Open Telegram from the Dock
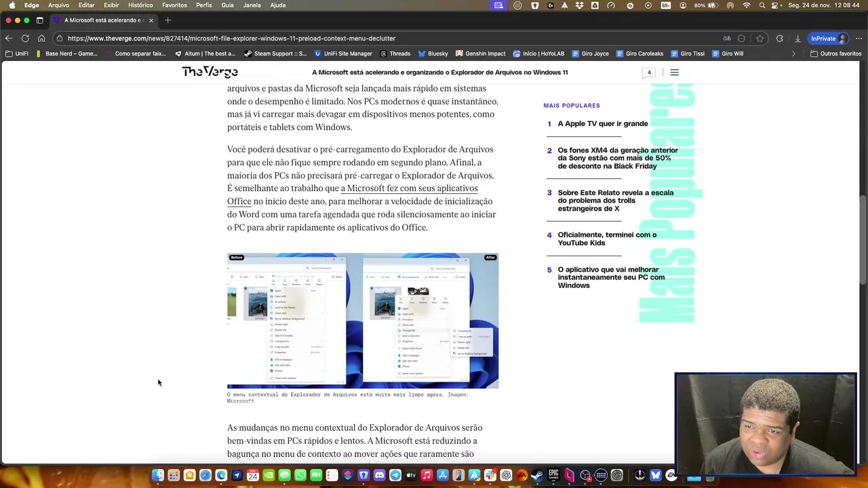This screenshot has height=488, width=868. (395, 475)
